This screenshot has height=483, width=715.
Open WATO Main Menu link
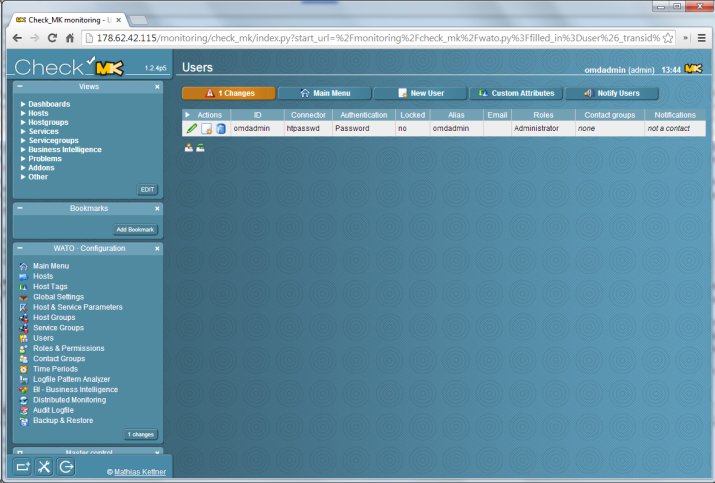(x=51, y=266)
